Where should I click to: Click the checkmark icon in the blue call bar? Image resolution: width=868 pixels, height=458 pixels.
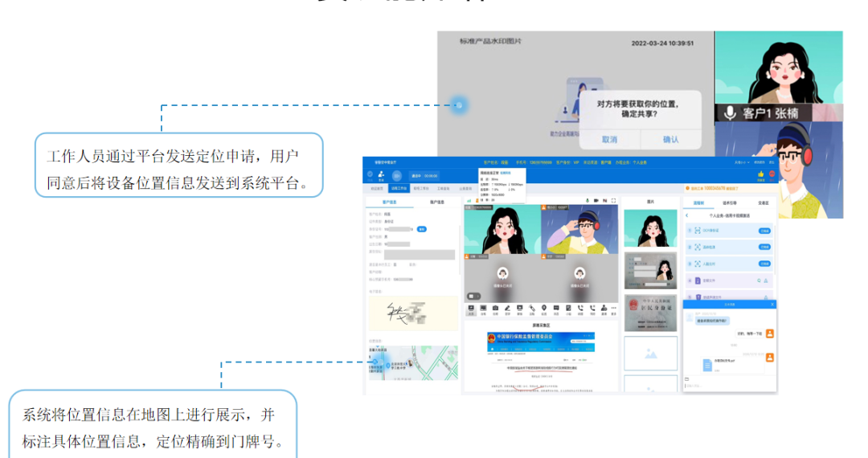click(x=370, y=174)
